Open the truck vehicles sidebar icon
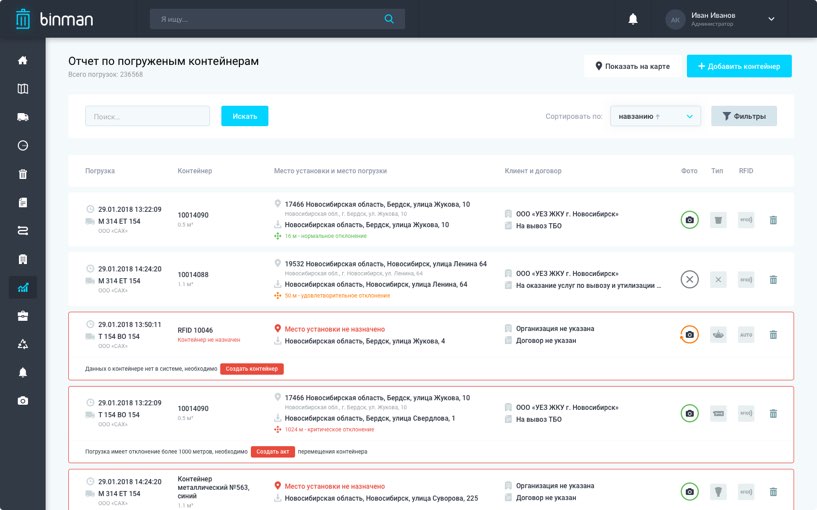Image resolution: width=817 pixels, height=510 pixels. 22,117
